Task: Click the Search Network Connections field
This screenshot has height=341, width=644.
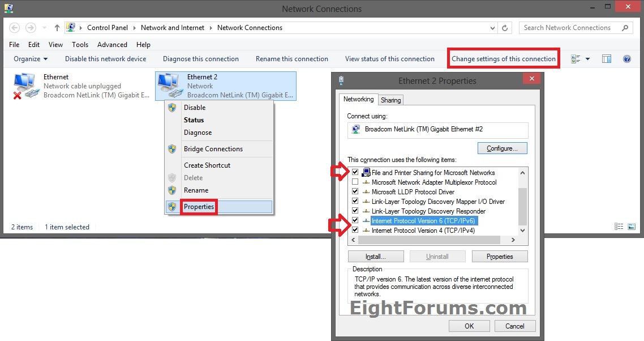Action: [570, 28]
